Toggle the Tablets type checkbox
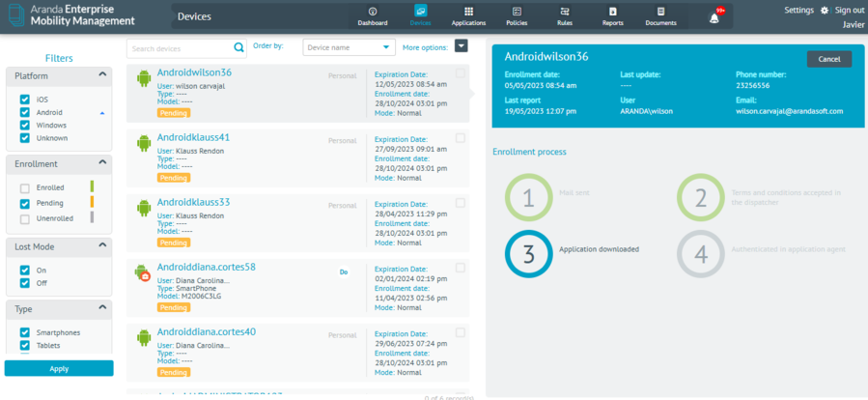Screen dimensions: 868x400 [24, 346]
